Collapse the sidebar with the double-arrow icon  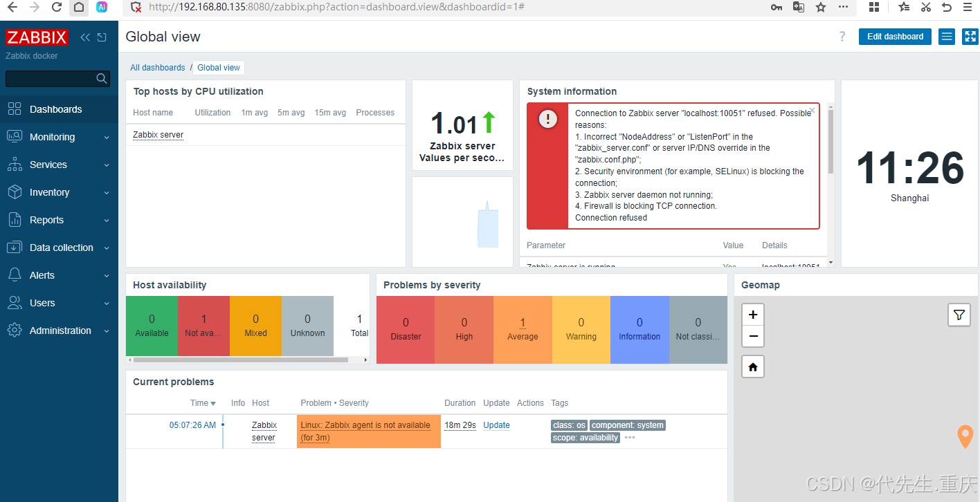pos(84,37)
